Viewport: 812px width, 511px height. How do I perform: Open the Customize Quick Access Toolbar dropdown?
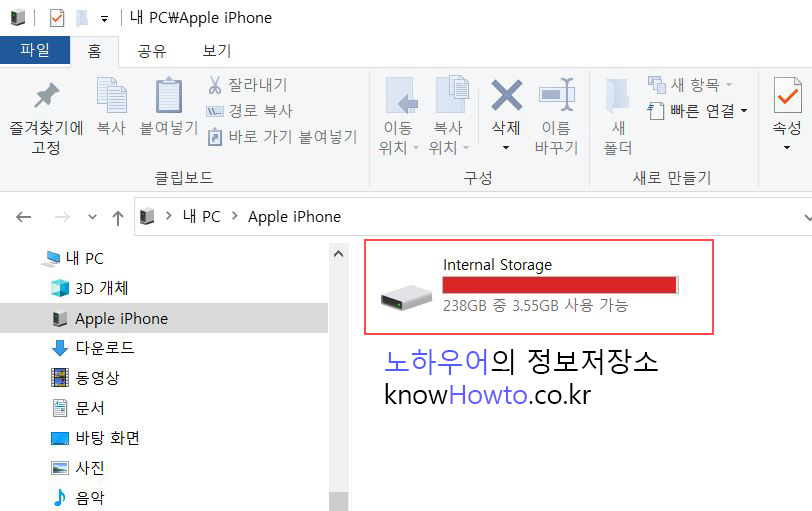[x=105, y=19]
